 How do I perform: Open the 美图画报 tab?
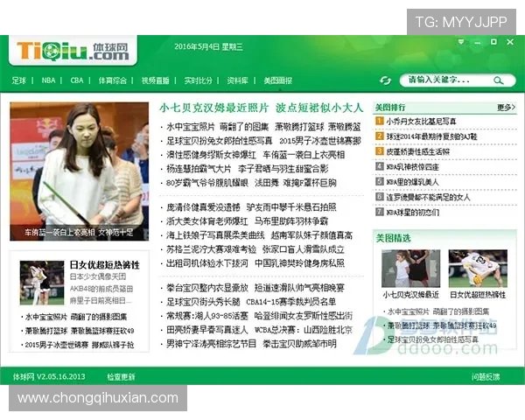tap(278, 80)
